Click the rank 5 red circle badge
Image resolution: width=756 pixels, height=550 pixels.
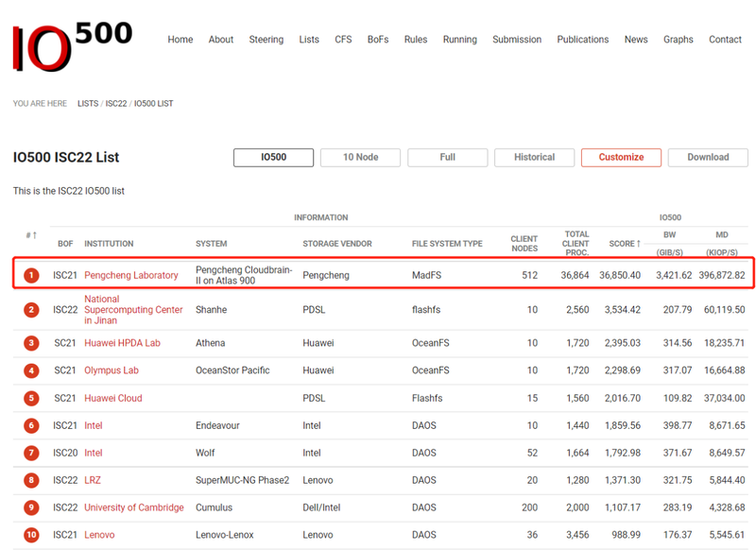click(x=31, y=398)
